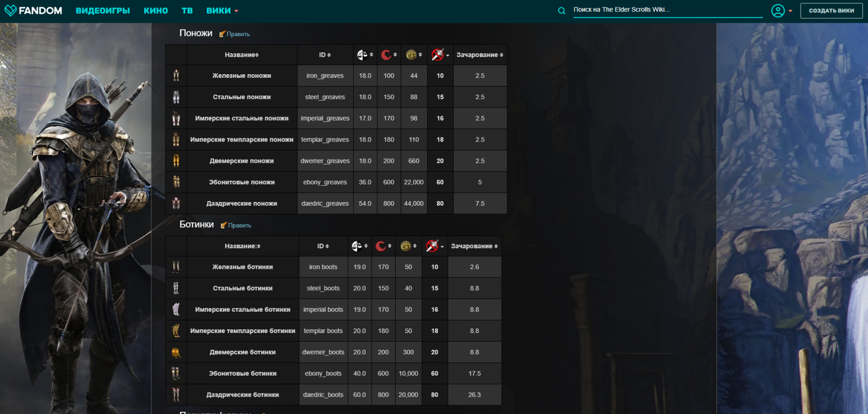Screen dimensions: 868x414
Task: Click Эбонитовые поножи item icon
Action: point(176,182)
